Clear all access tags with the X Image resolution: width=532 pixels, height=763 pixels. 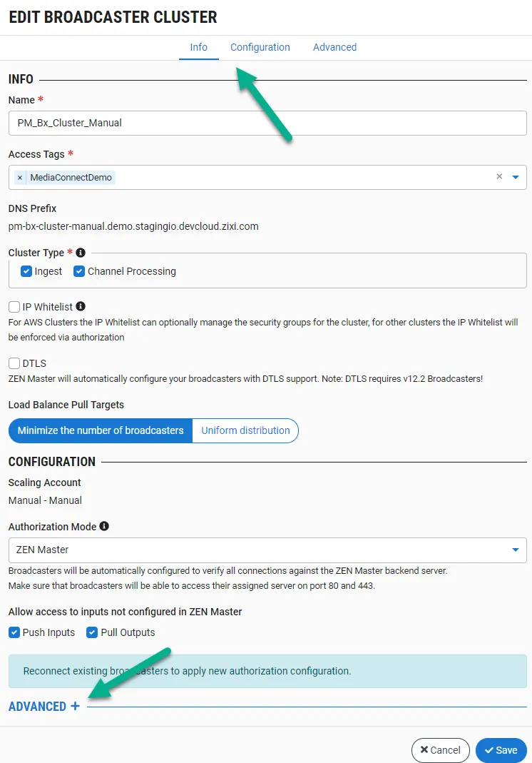coord(499,177)
